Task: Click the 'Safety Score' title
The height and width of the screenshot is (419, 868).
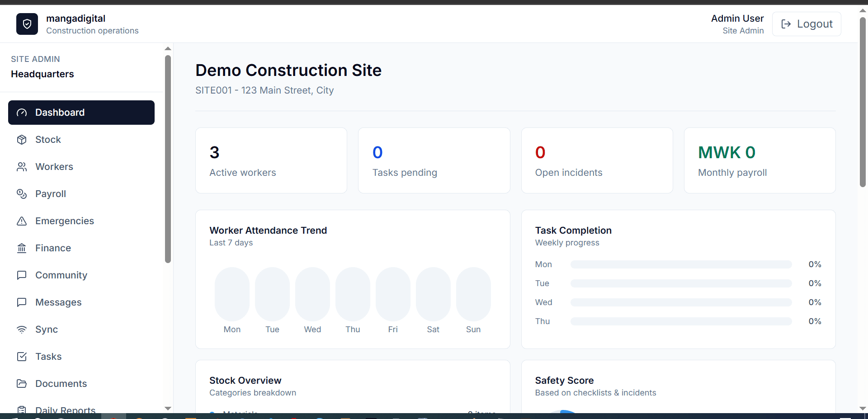Action: tap(565, 381)
